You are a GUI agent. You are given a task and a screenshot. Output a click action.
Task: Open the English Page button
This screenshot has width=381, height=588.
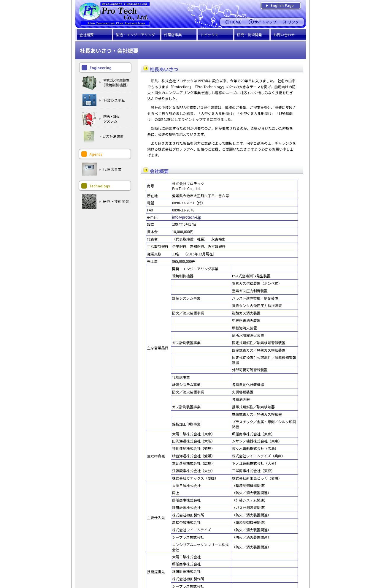click(280, 6)
